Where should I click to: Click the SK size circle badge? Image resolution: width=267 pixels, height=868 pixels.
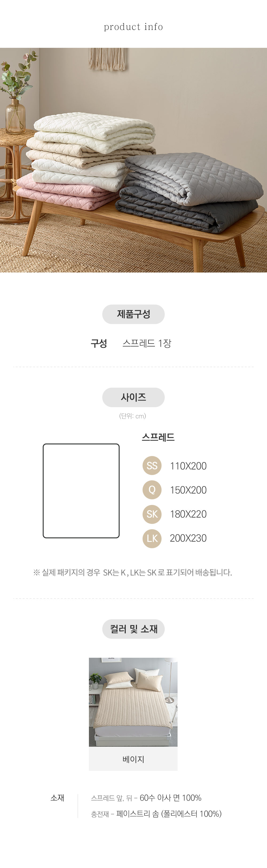pyautogui.click(x=152, y=514)
